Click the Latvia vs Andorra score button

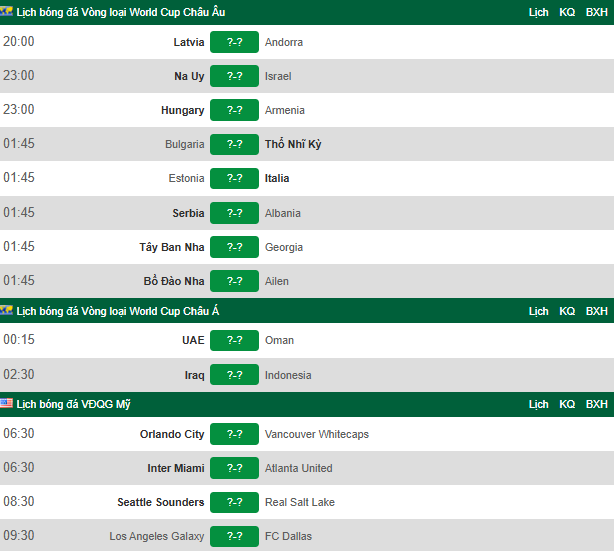234,42
